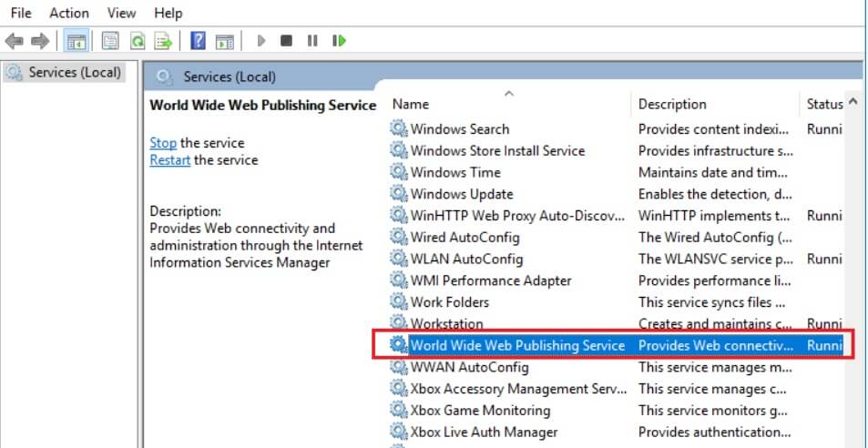The image size is (868, 448).
Task: Click the gear icon beside Xbox Live Auth Manager
Action: 399,432
